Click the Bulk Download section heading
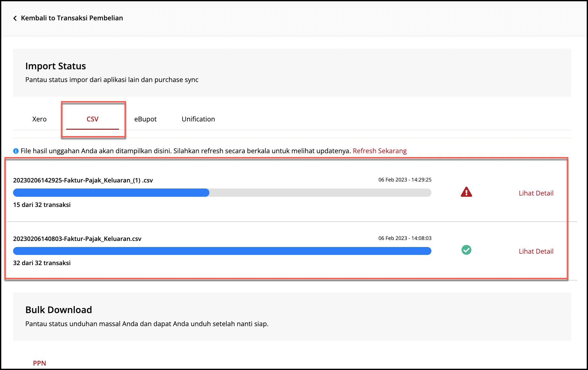 tap(59, 310)
